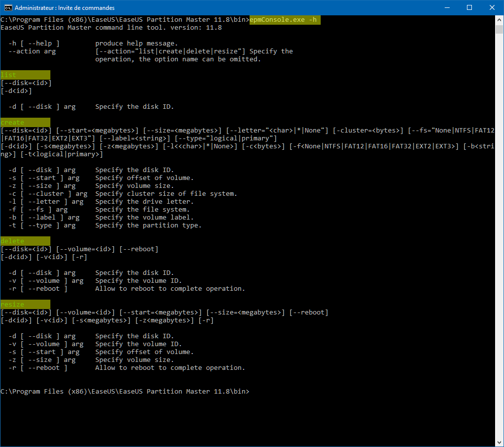Close the Invite de commandes window

[492, 7]
